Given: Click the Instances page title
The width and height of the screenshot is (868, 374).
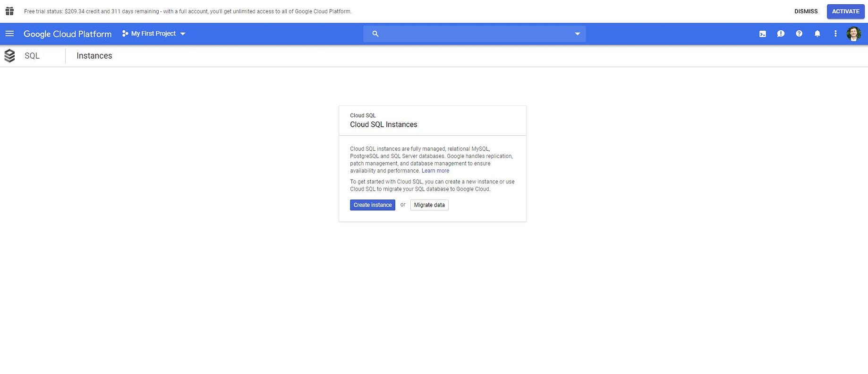Looking at the screenshot, I should point(94,56).
